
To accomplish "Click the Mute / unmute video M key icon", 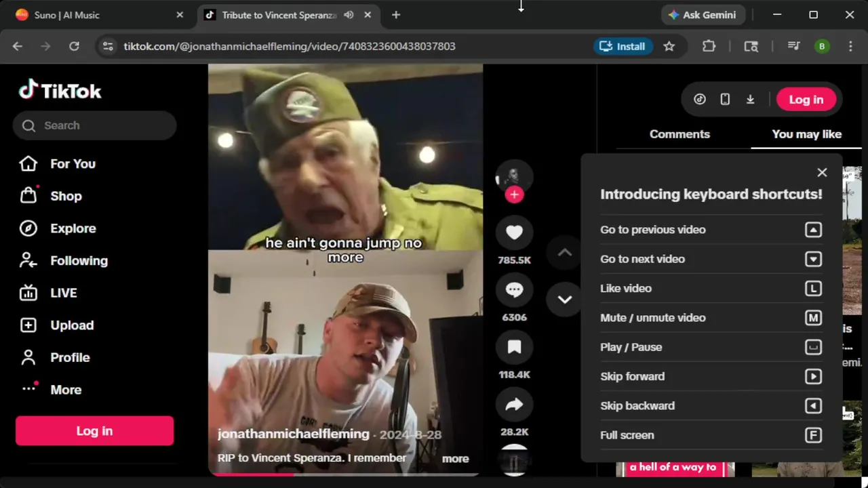I will point(813,318).
